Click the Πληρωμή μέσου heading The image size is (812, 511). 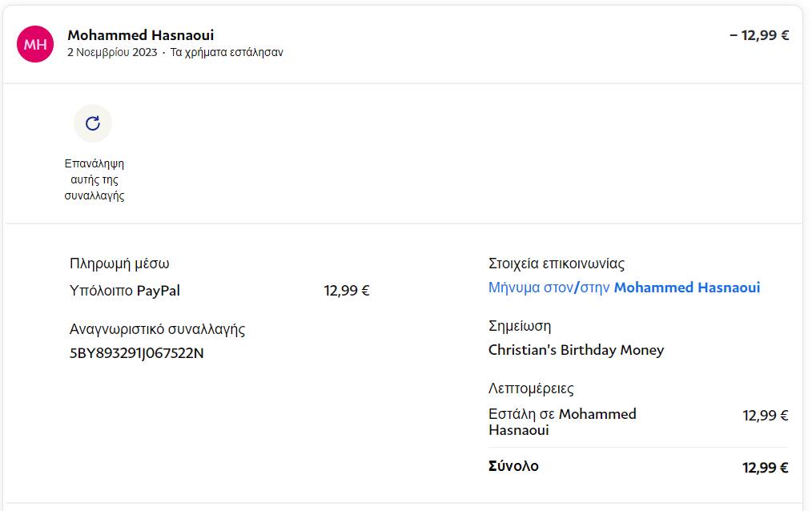coord(119,264)
